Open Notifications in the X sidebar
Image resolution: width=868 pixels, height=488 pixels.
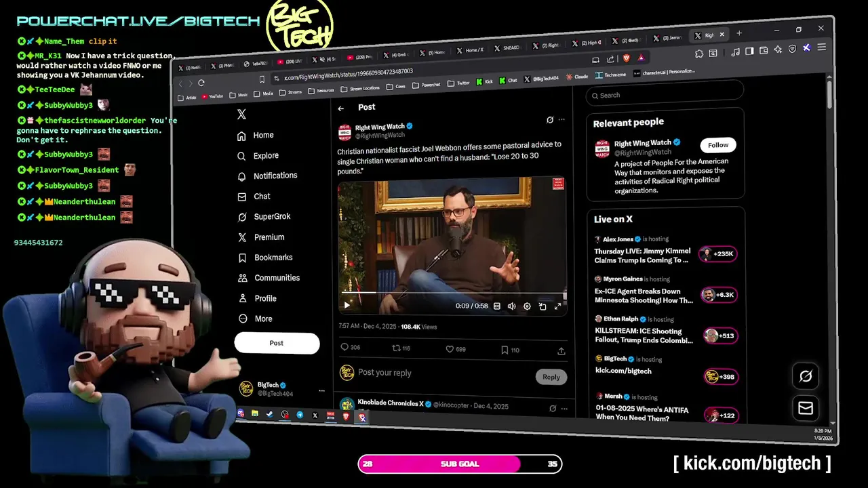click(267, 176)
